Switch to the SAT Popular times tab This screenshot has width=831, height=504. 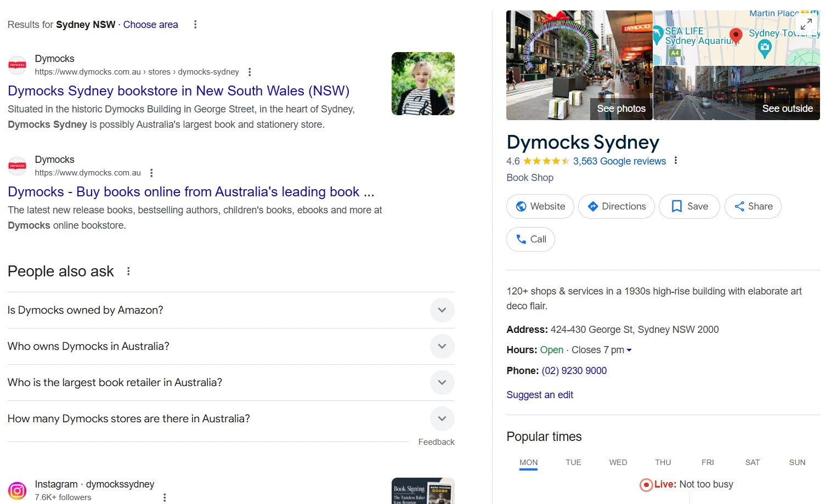(752, 462)
